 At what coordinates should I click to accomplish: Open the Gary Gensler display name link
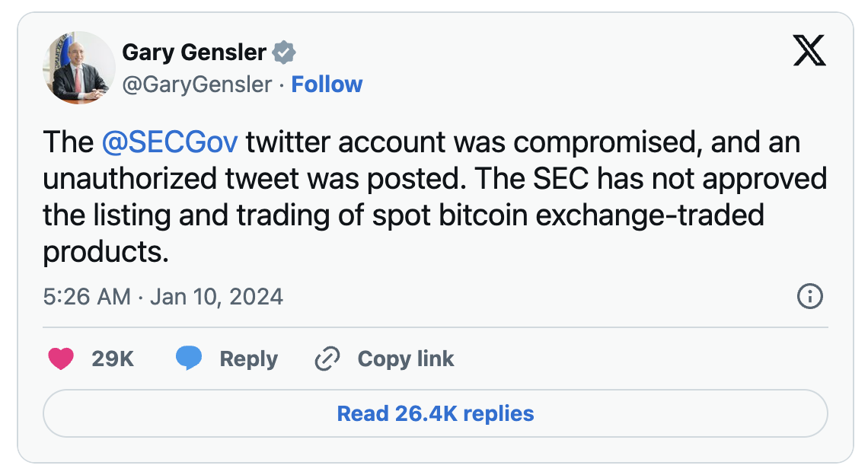(x=193, y=53)
